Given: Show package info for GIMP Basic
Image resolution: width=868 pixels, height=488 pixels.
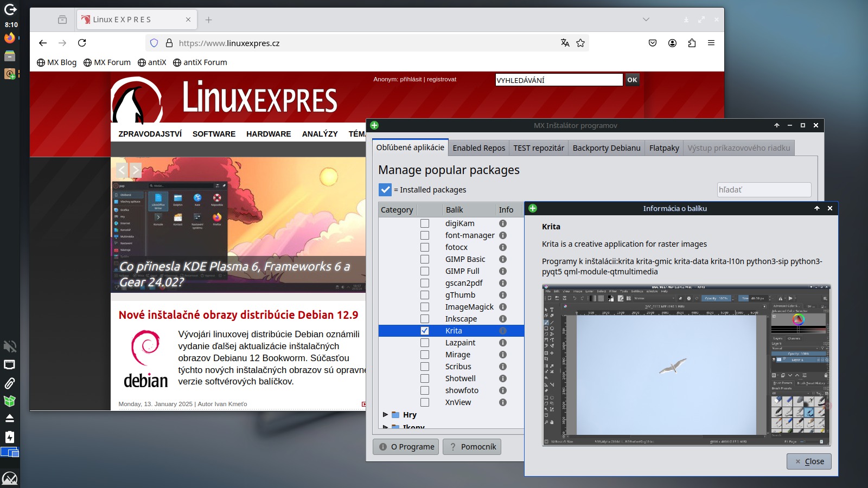Looking at the screenshot, I should [x=503, y=259].
